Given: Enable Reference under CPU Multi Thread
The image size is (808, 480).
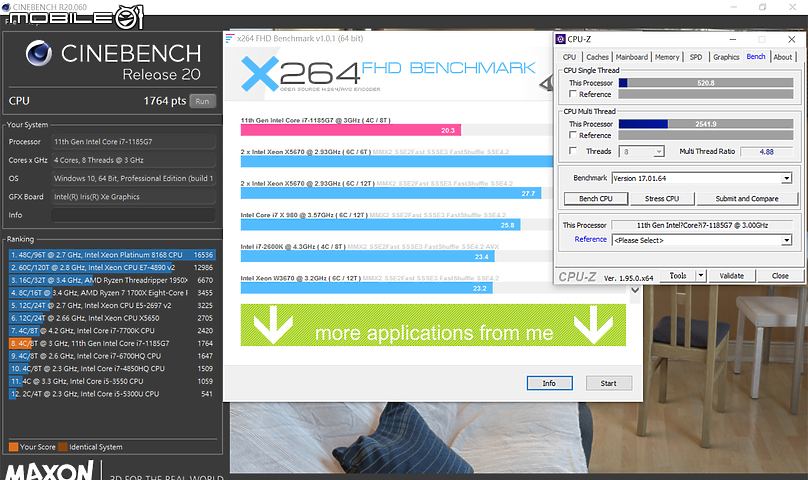Looking at the screenshot, I should coord(573,135).
